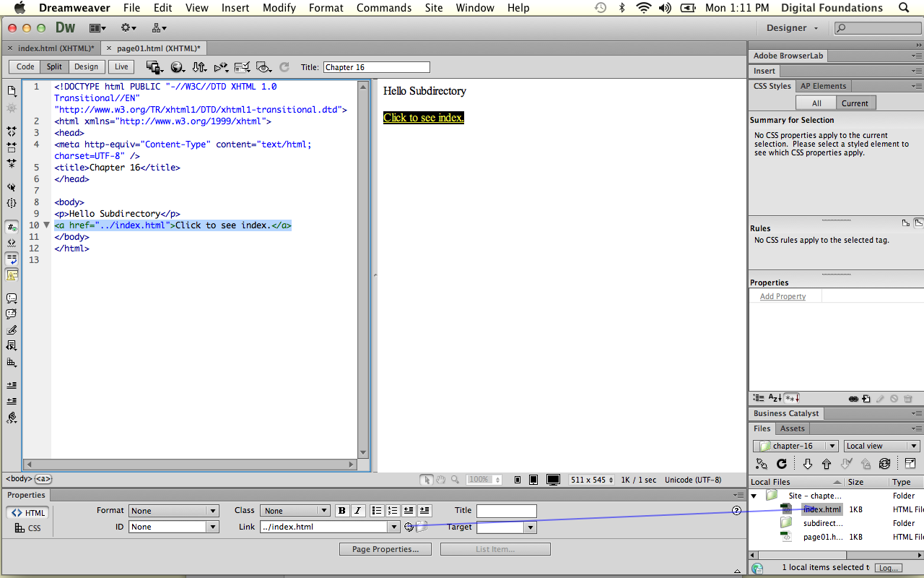This screenshot has width=924, height=578.
Task: Click the Get Files down-arrow icon
Action: click(806, 464)
